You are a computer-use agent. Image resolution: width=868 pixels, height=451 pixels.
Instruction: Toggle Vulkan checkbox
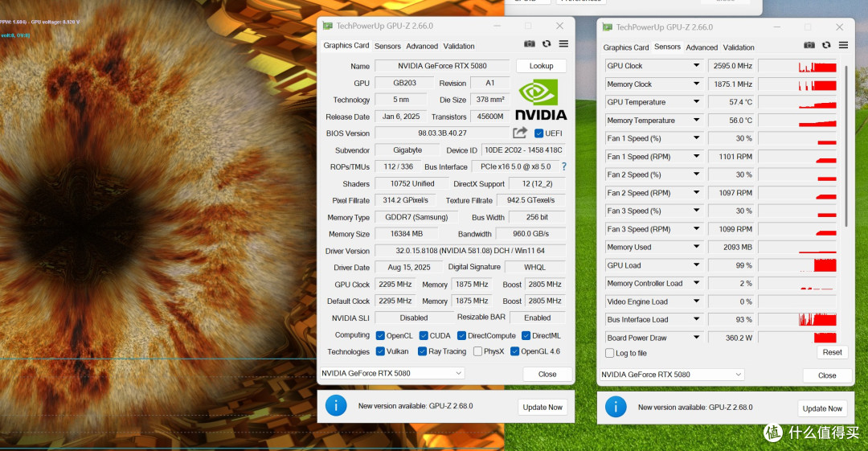pos(380,351)
